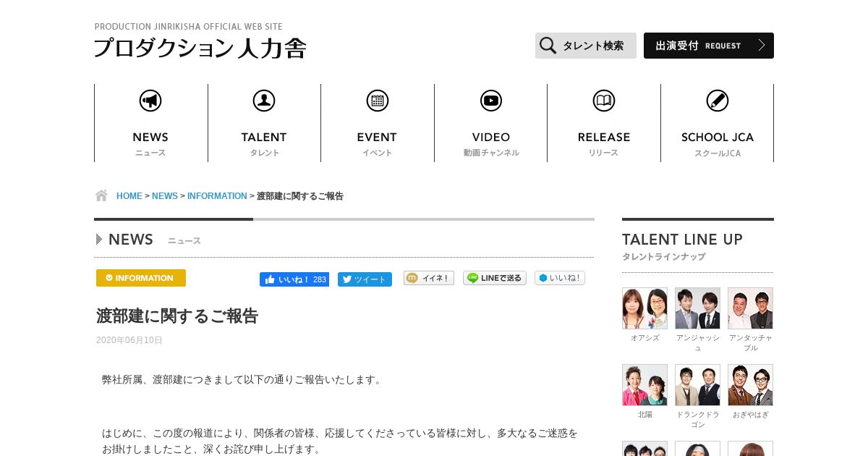Image resolution: width=868 pixels, height=456 pixels.
Task: Click the date 2020年06月10日
Action: pyautogui.click(x=129, y=340)
